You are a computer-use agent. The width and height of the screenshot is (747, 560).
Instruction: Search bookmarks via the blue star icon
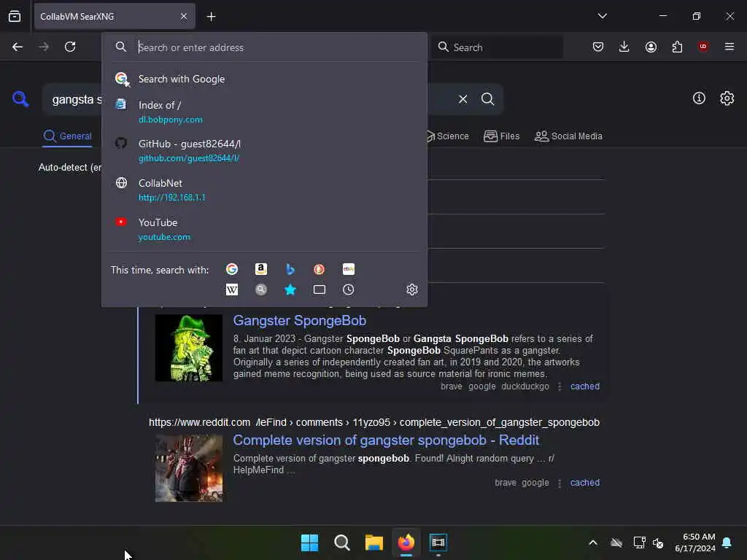[290, 289]
